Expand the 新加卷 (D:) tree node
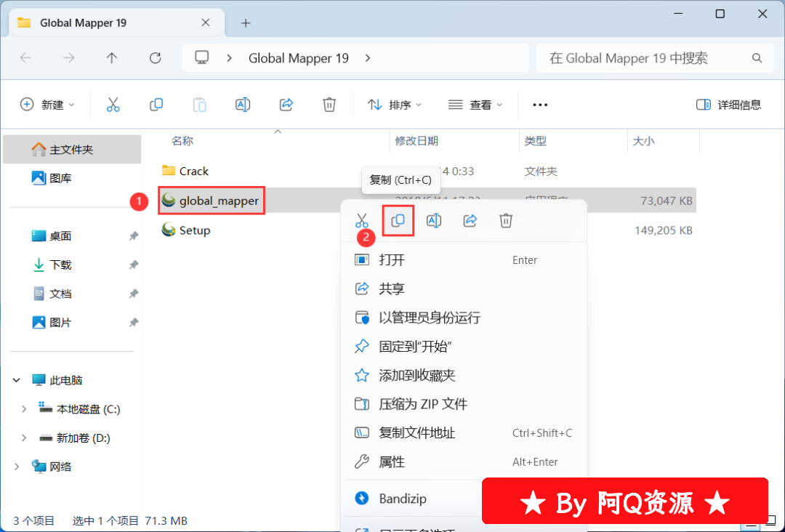Screen dimensions: 785x532 23,438
